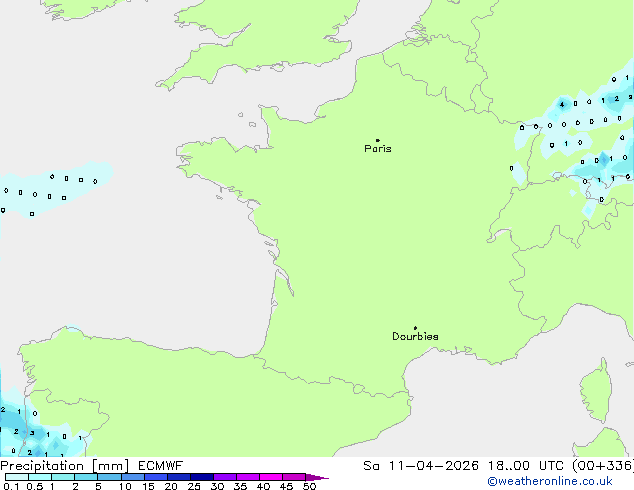This screenshot has width=634, height=490.
Task: Pick the 25–30 mm dark navy legend swatch
Action: [202, 477]
